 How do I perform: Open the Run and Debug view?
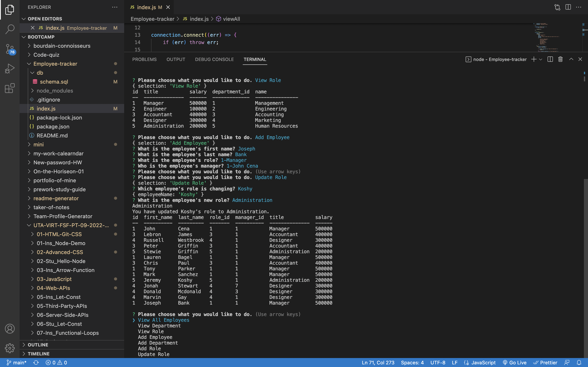9,68
